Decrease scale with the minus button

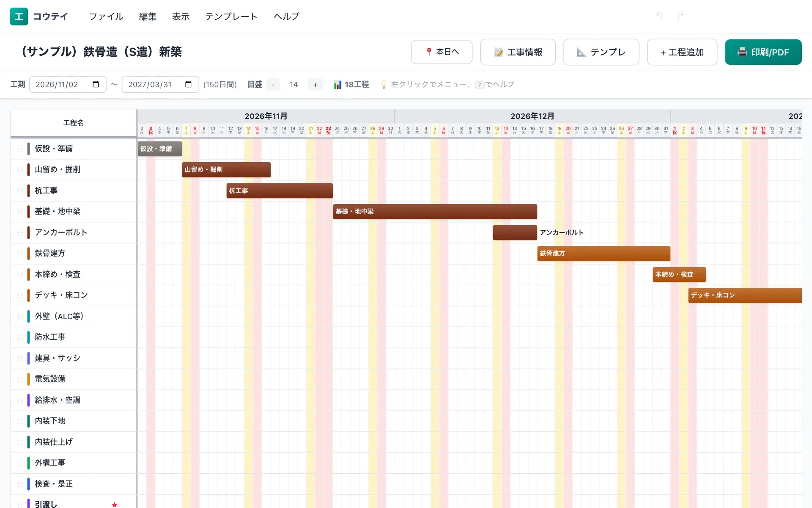pos(273,85)
